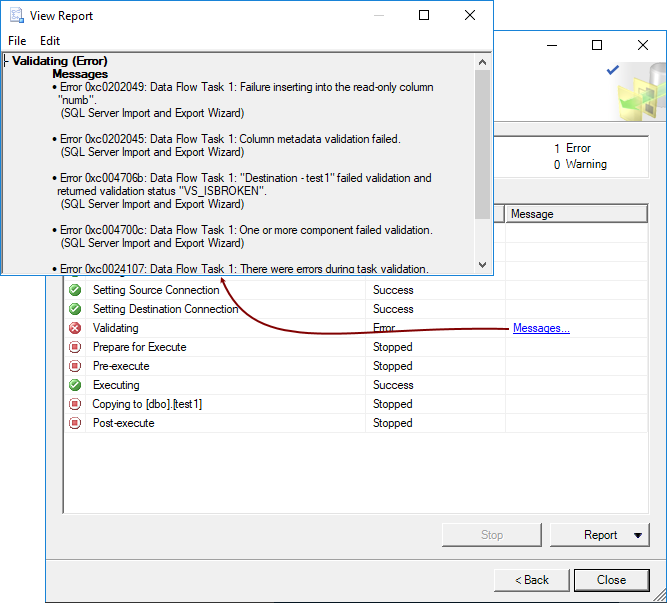Select the Post-execute row text
Screen dimensions: 667x603
[x=124, y=423]
